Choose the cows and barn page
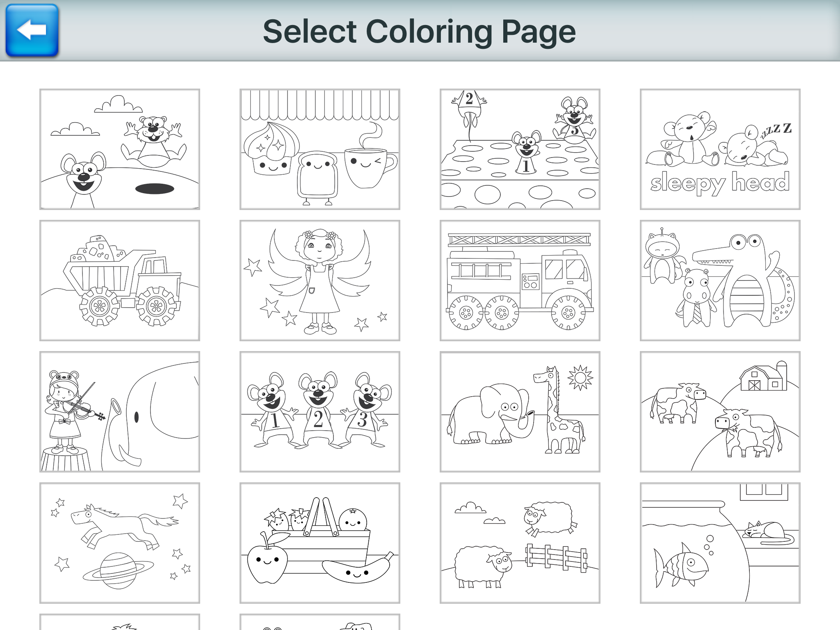Viewport: 840px width, 630px height. (720, 412)
